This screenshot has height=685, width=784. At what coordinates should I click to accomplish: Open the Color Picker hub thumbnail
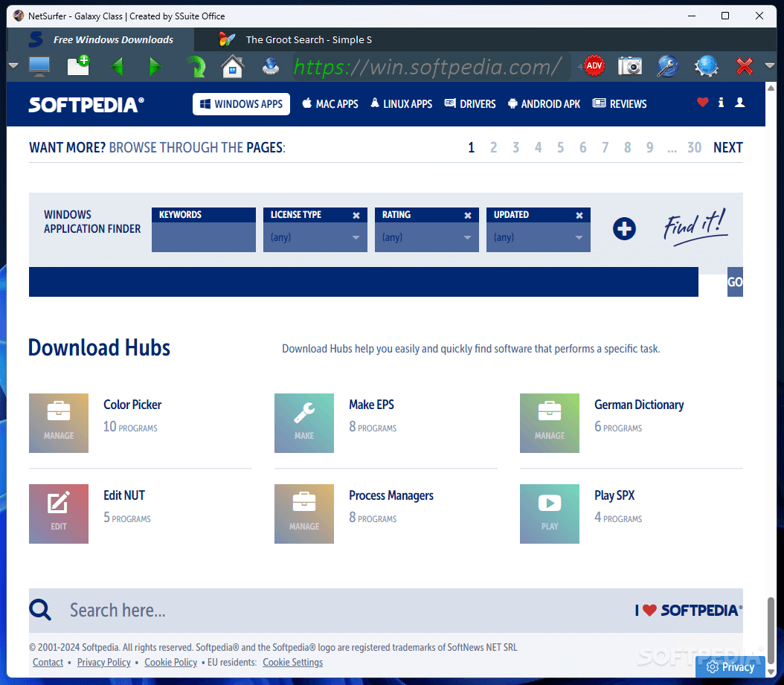(x=59, y=423)
